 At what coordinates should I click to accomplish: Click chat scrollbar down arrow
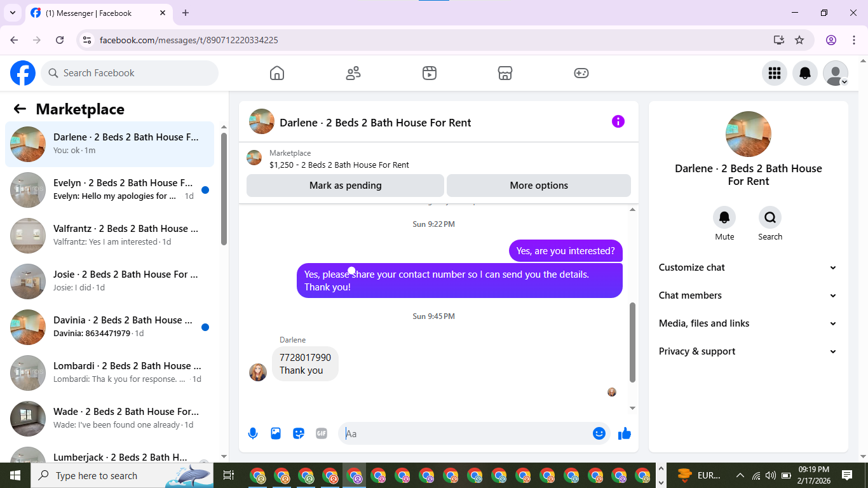click(x=632, y=408)
